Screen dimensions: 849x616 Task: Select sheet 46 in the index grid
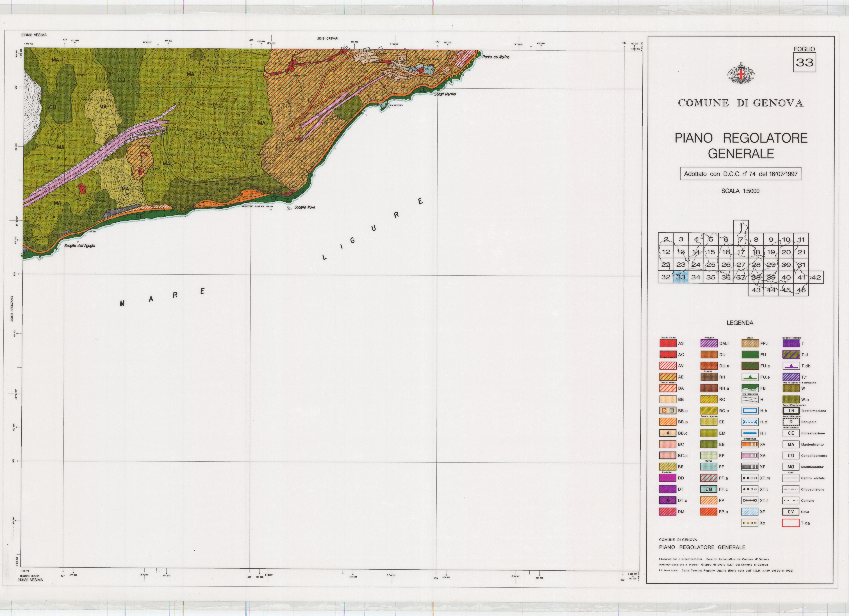coord(801,290)
